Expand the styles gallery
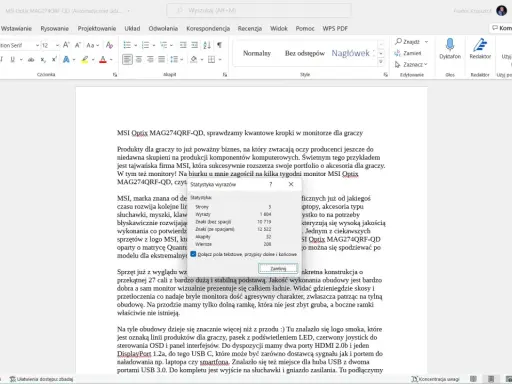The image size is (512, 384). tap(381, 62)
